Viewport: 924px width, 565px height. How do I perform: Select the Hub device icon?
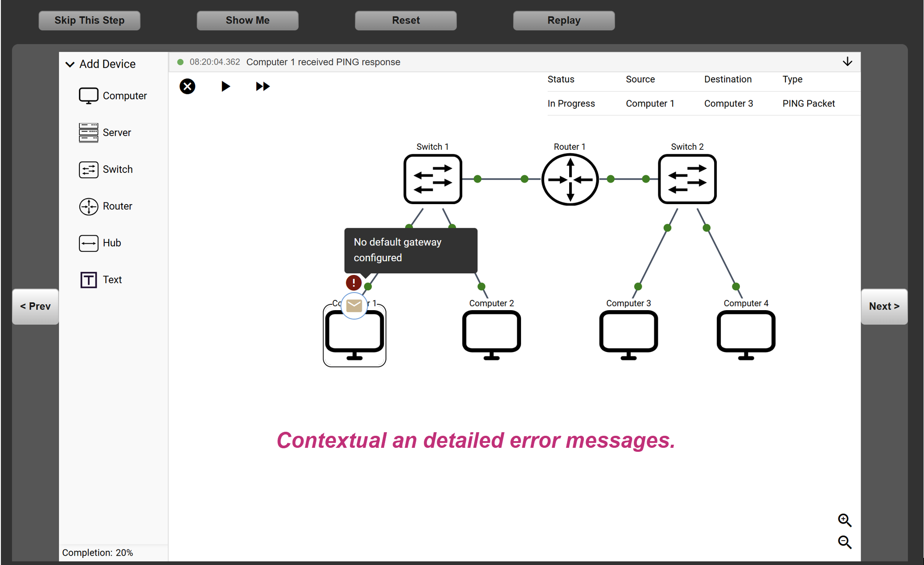88,243
